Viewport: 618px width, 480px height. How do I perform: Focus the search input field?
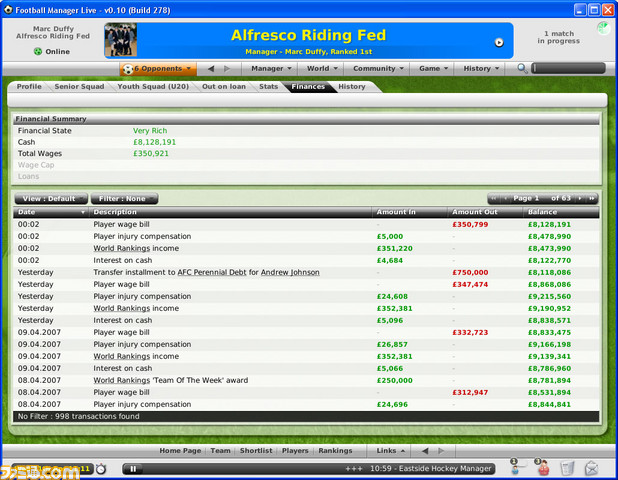click(x=568, y=68)
